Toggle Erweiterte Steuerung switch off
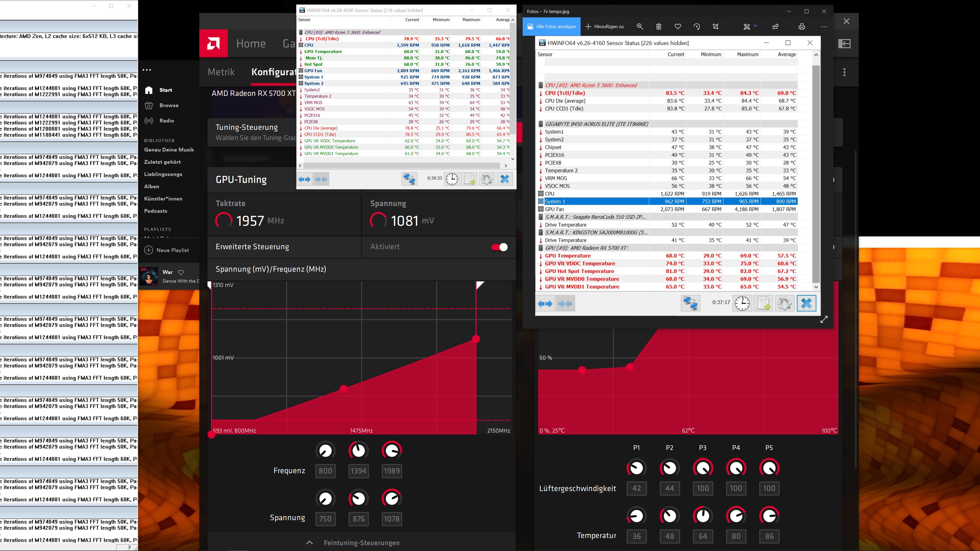Image resolution: width=980 pixels, height=551 pixels. click(x=499, y=247)
